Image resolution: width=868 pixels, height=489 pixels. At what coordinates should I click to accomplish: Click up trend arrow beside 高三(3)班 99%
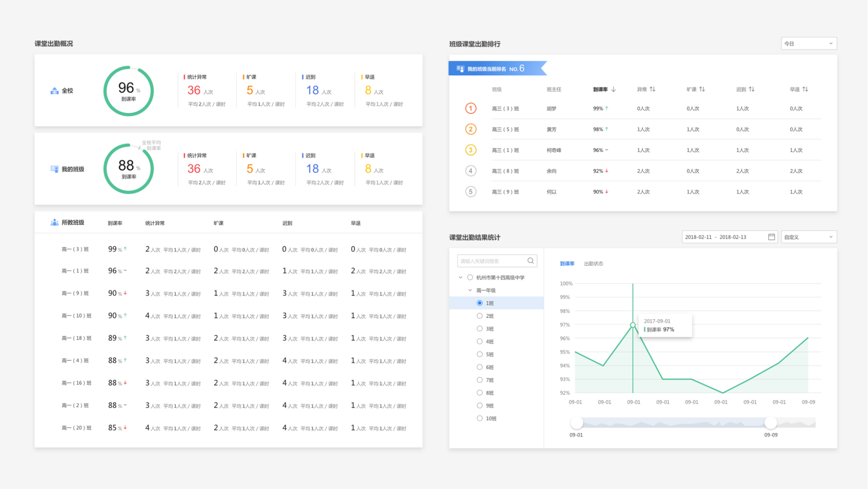point(607,108)
